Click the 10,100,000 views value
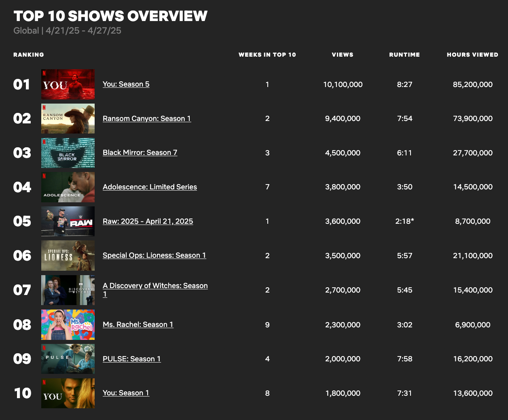 tap(343, 85)
